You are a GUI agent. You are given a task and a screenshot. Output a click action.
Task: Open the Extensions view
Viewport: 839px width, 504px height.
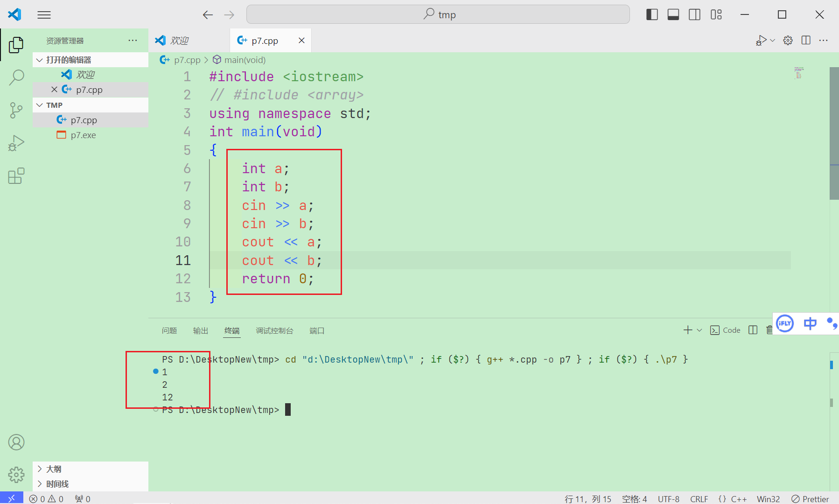click(16, 176)
